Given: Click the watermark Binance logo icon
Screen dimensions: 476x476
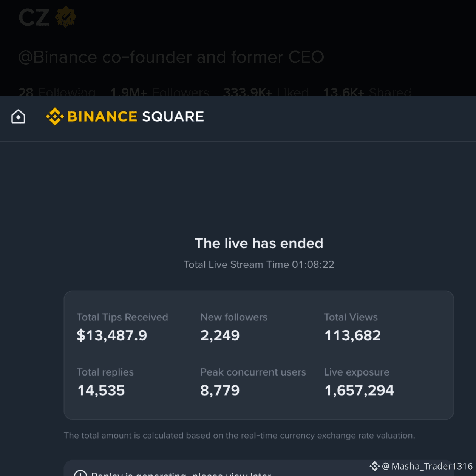Looking at the screenshot, I should click(374, 466).
